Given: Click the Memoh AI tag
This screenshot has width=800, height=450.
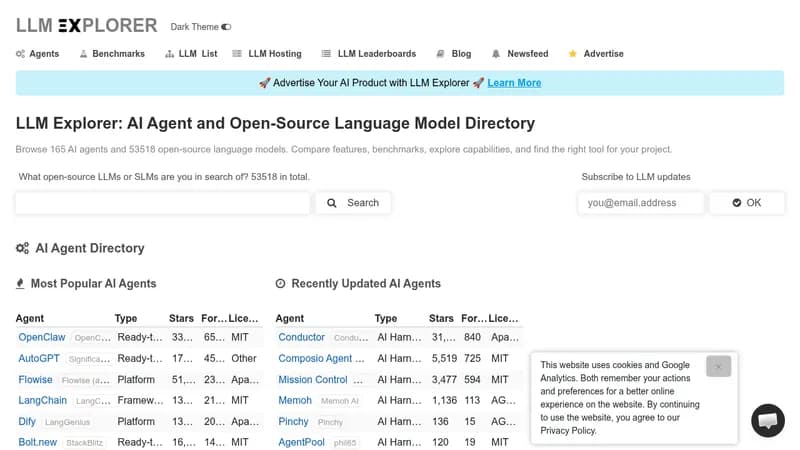Looking at the screenshot, I should pos(340,401).
